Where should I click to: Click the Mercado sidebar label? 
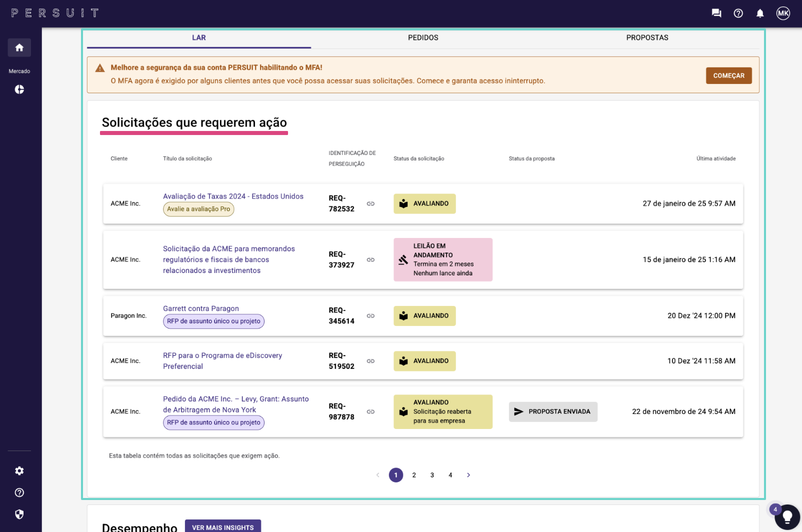19,71
